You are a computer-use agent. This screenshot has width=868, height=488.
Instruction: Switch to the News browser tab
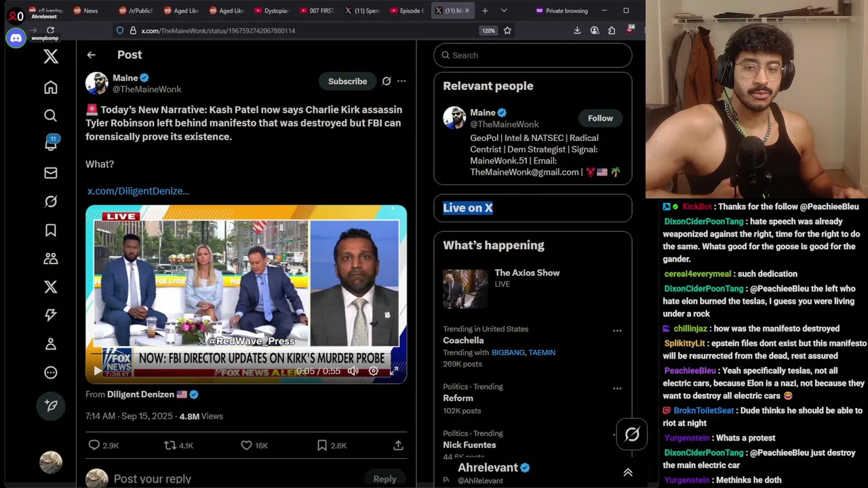85,10
